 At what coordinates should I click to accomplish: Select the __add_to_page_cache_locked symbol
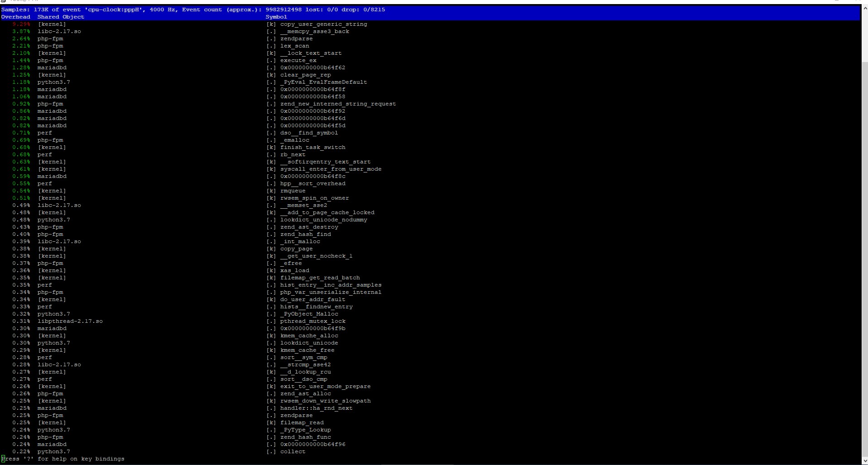pyautogui.click(x=327, y=212)
